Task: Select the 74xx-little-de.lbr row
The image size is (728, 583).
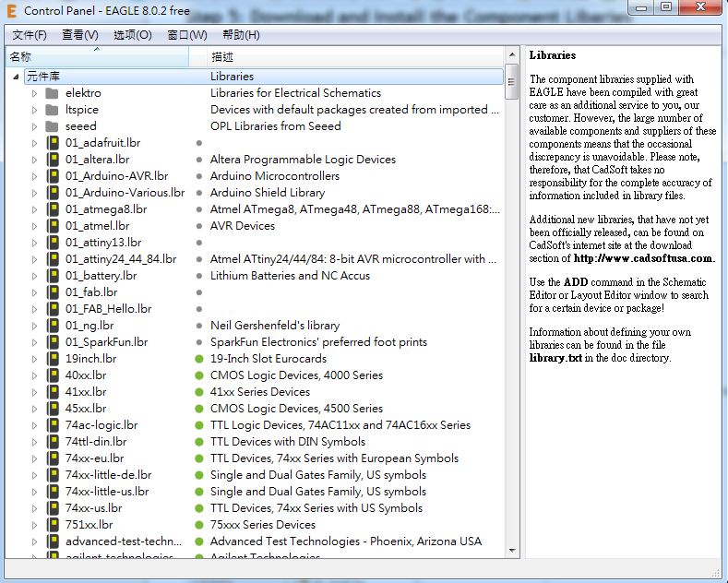Action: pos(265,475)
